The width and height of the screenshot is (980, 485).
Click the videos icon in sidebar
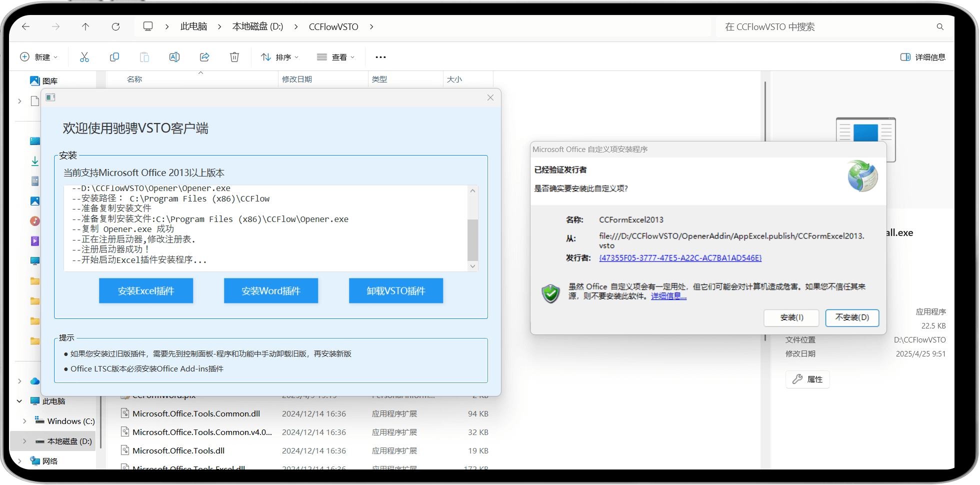[x=35, y=241]
